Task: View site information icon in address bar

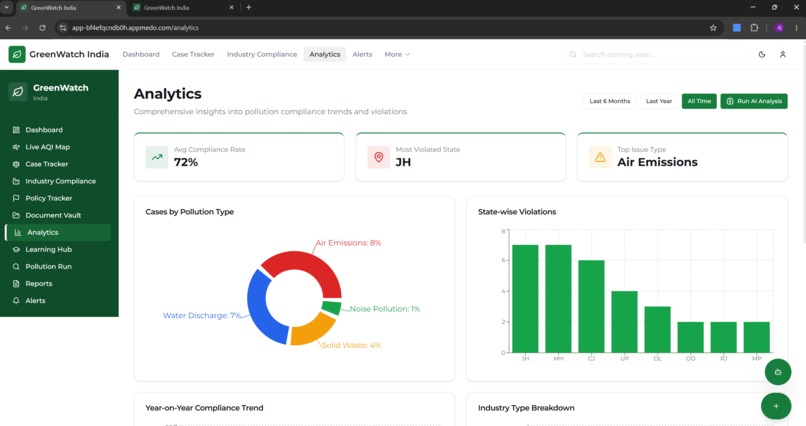Action: click(63, 28)
